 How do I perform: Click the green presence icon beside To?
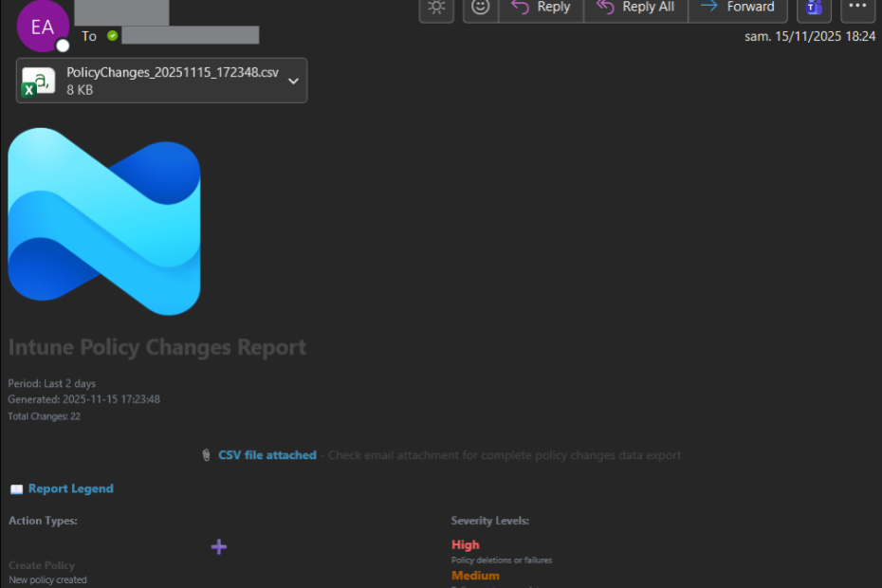(113, 36)
